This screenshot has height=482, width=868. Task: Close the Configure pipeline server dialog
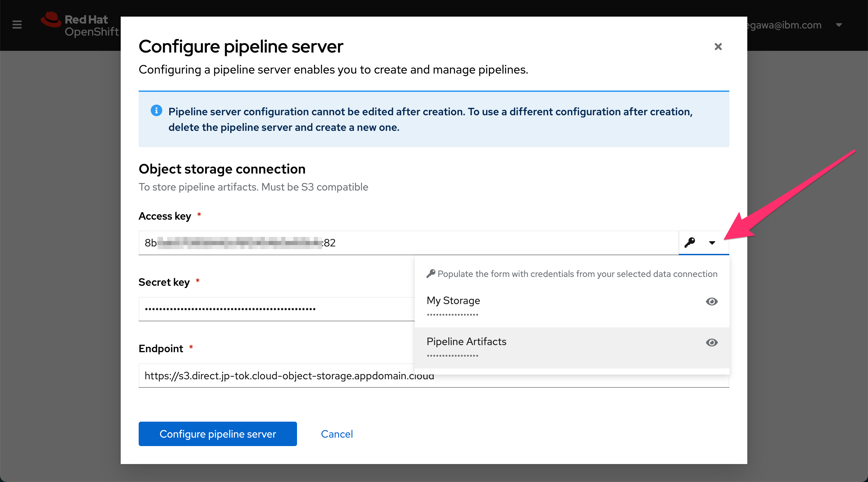click(718, 46)
